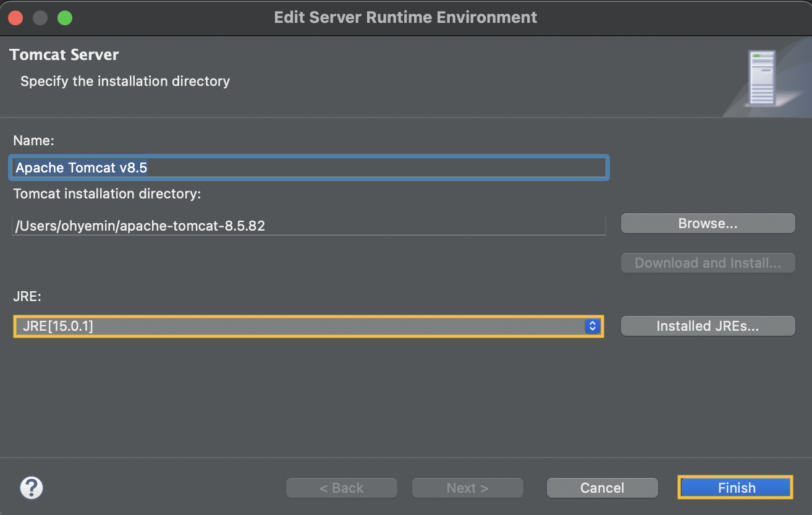Click the 'Tomcat installation directory:' label

[108, 194]
